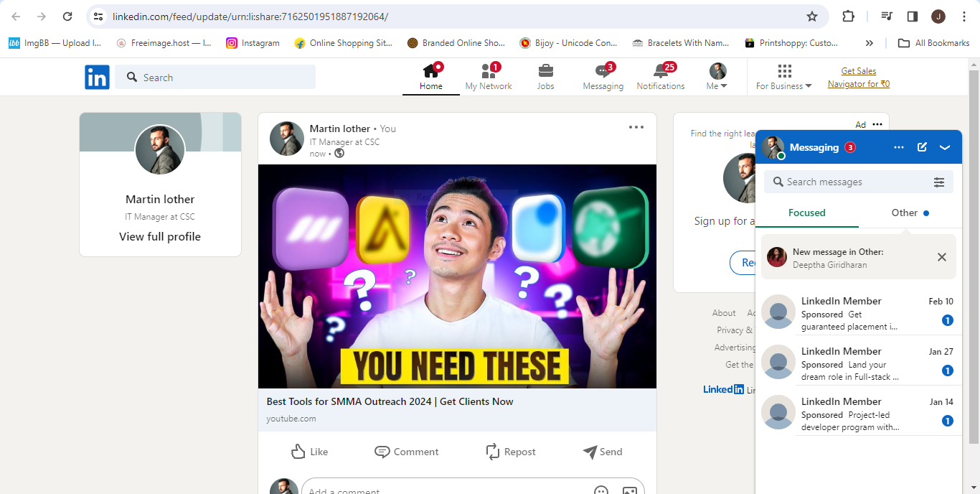Open View full profile link

tap(160, 237)
